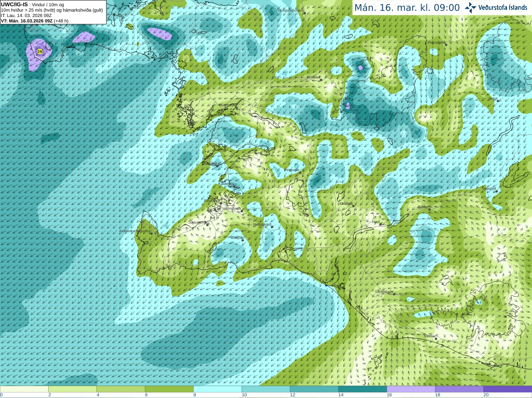Select the 16–18 m/s light purple swatch
The width and height of the screenshot is (532, 398).
coord(411,389)
